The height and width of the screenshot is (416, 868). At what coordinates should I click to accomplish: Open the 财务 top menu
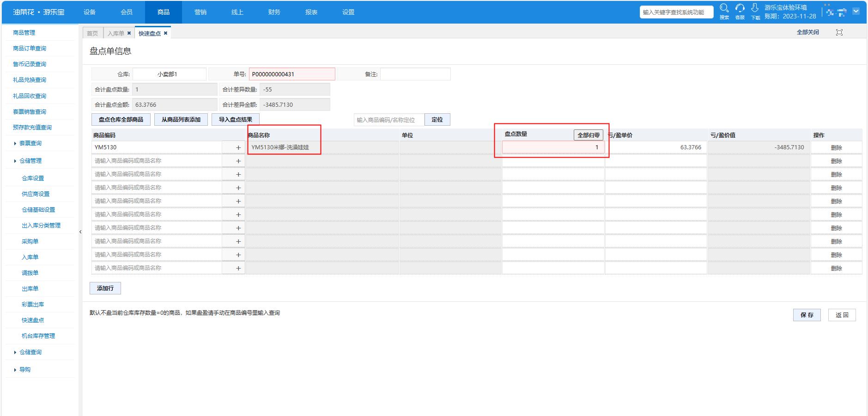(x=274, y=12)
